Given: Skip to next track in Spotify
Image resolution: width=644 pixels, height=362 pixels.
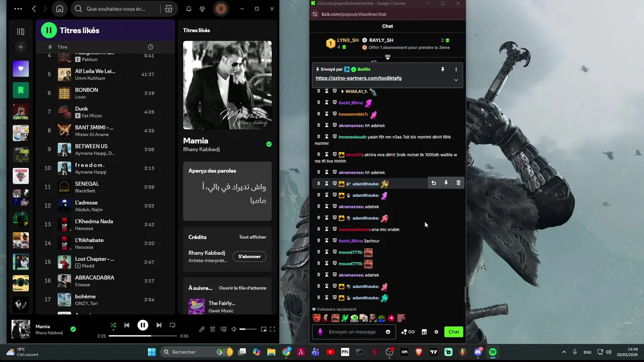Looking at the screenshot, I should 159,325.
